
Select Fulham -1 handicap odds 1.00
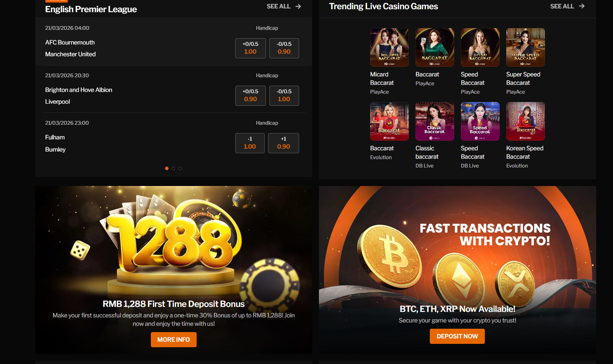(x=250, y=143)
